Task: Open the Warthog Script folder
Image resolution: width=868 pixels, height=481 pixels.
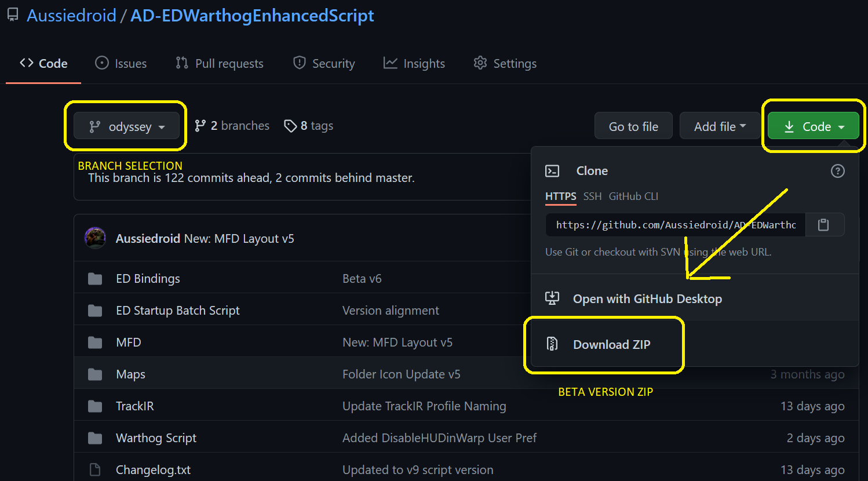Action: 156,438
